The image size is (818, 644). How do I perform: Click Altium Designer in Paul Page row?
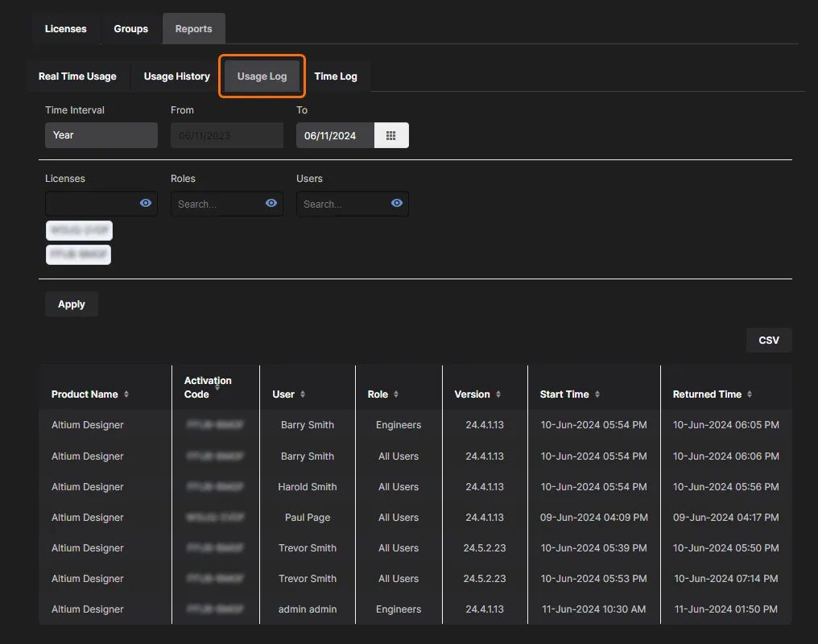click(x=88, y=518)
